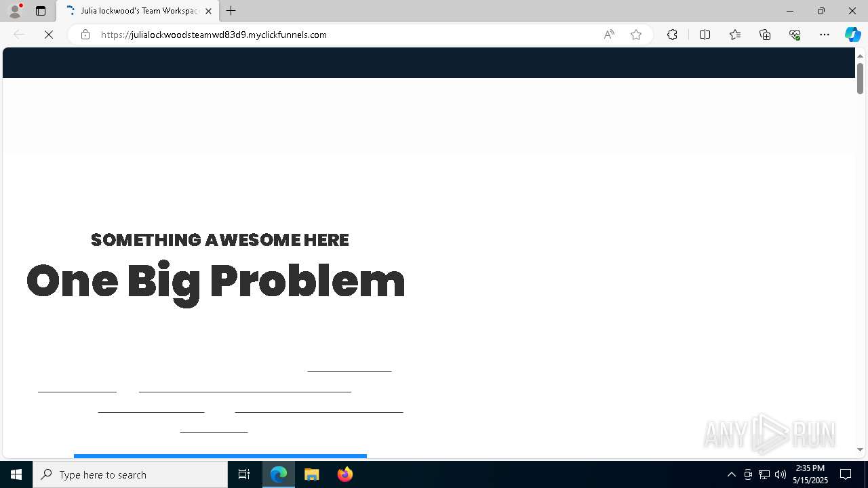
Task: Click the page scrollbar down arrow
Action: click(x=860, y=449)
